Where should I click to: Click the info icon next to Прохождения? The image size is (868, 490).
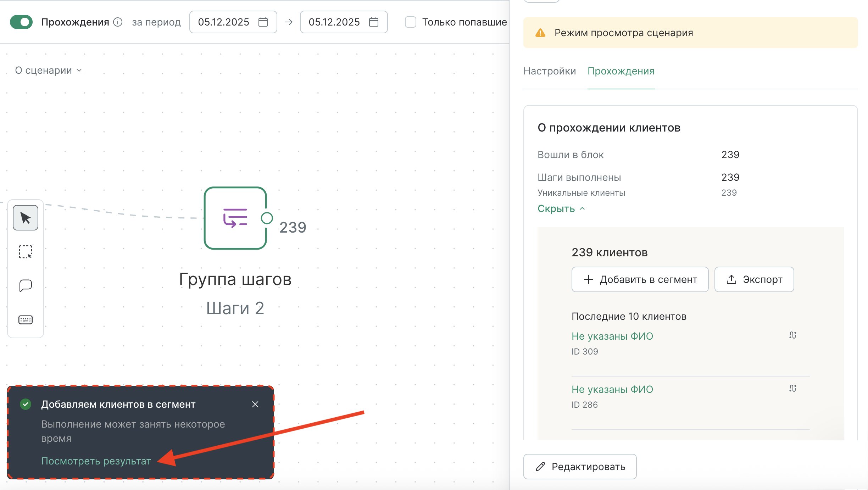coord(117,22)
